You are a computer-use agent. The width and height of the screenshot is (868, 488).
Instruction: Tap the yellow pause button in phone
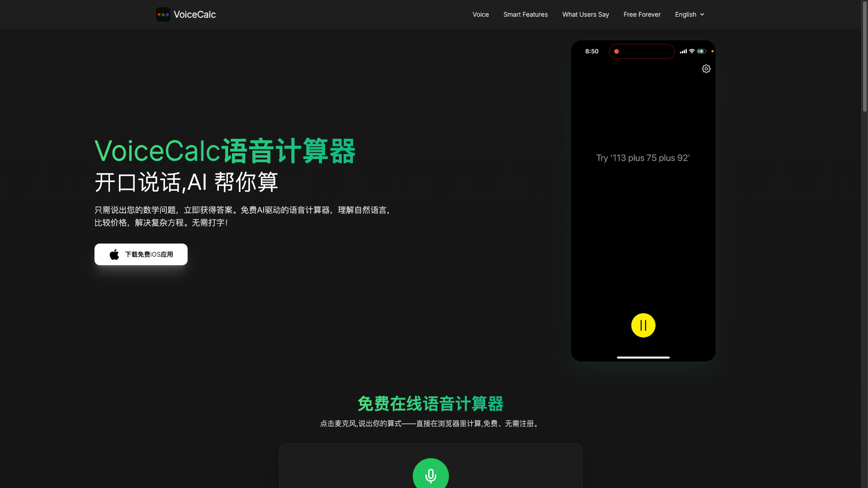[643, 325]
